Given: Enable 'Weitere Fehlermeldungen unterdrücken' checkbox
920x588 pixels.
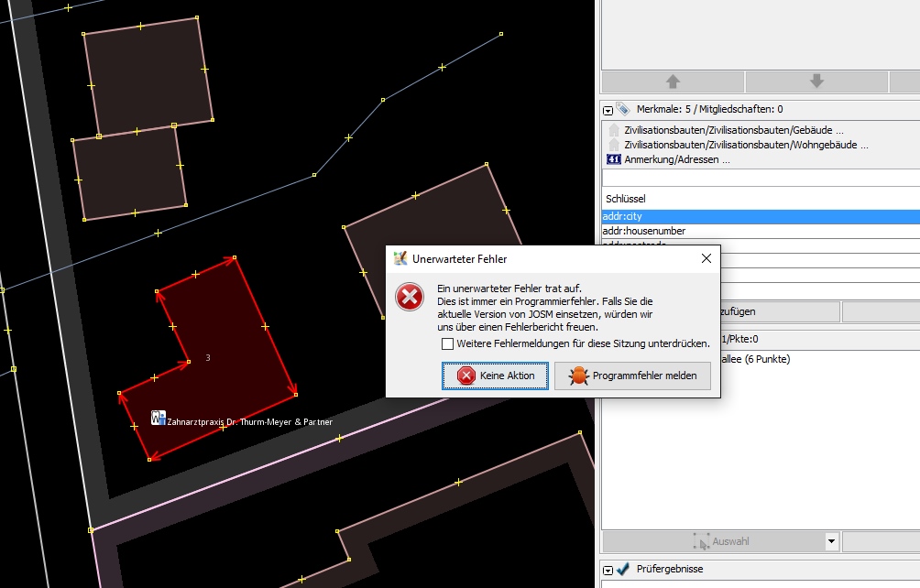Looking at the screenshot, I should 448,344.
